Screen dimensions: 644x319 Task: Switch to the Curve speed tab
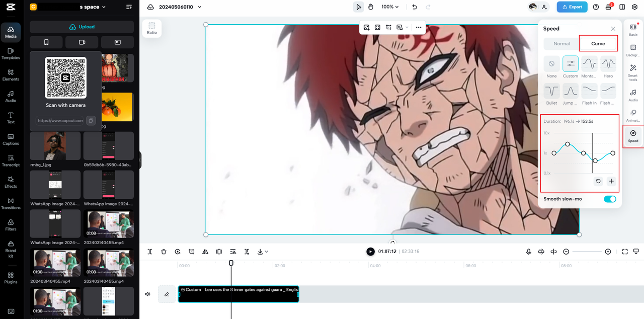tap(598, 44)
